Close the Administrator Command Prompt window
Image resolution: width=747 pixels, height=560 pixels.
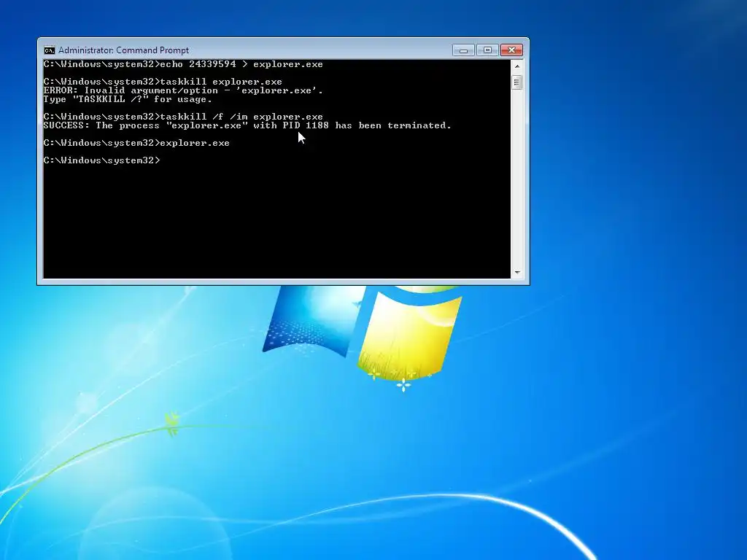[511, 50]
